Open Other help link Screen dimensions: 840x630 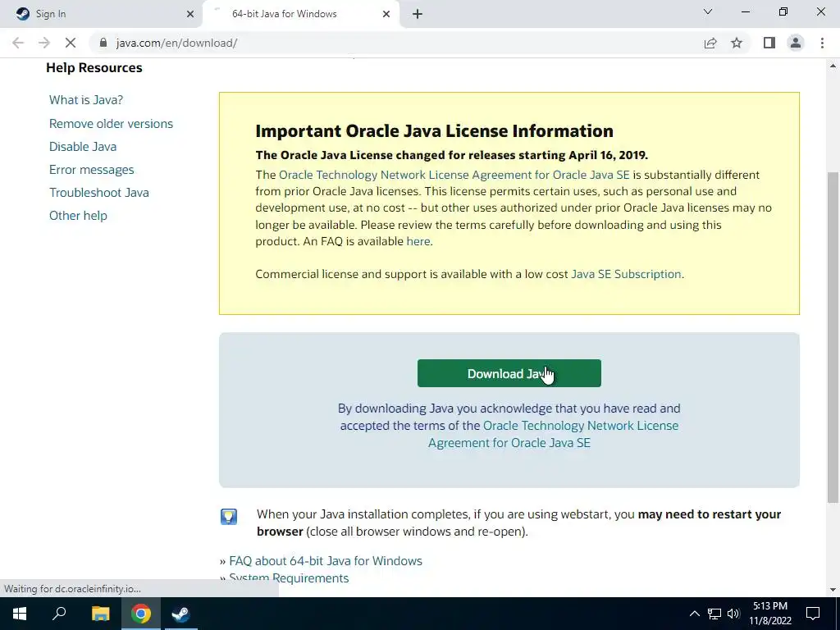[78, 216]
